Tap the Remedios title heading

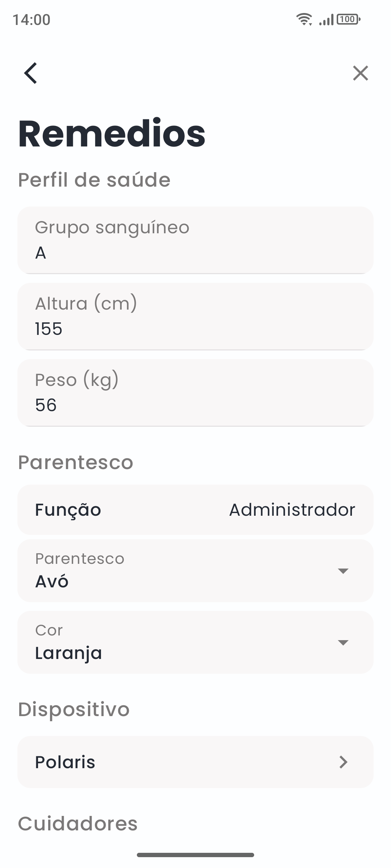coord(112,133)
